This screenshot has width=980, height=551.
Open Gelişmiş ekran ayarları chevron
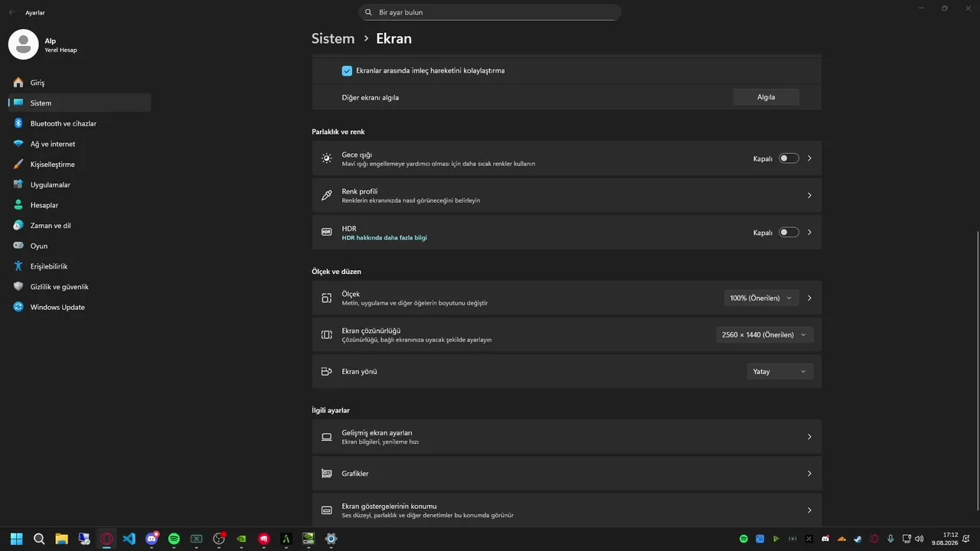[809, 437]
